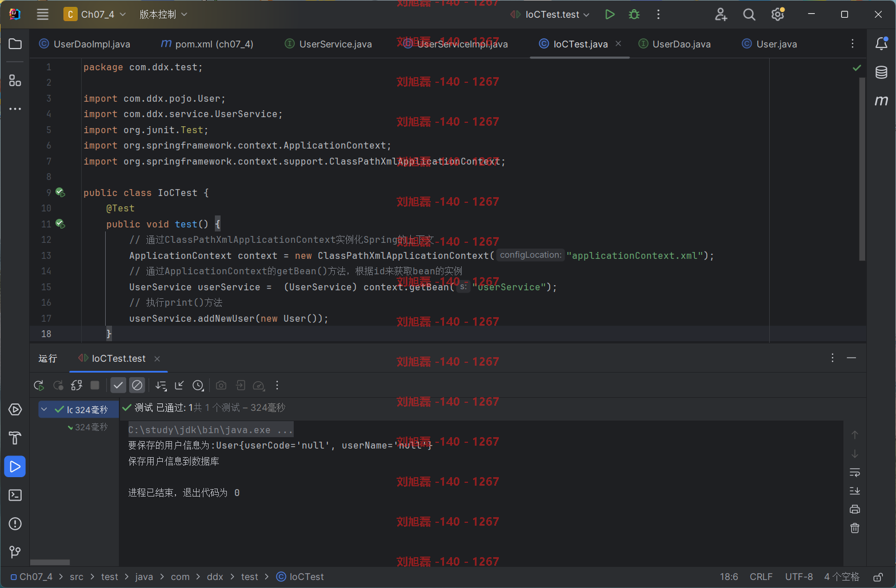Run test() method from gutter icon

click(60, 224)
